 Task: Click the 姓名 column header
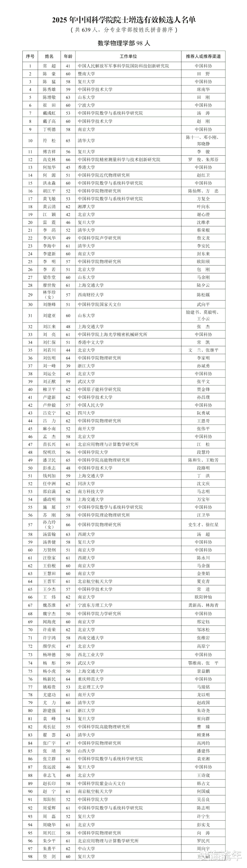[49, 56]
